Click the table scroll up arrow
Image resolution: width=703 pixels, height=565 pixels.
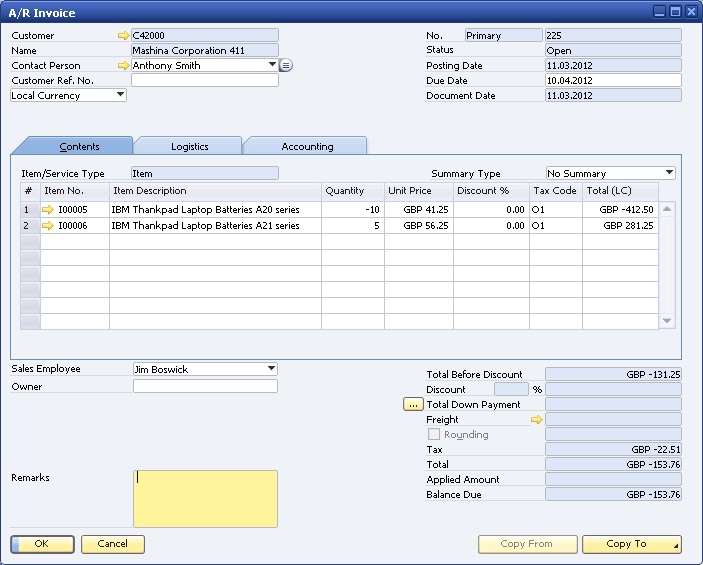(667, 209)
